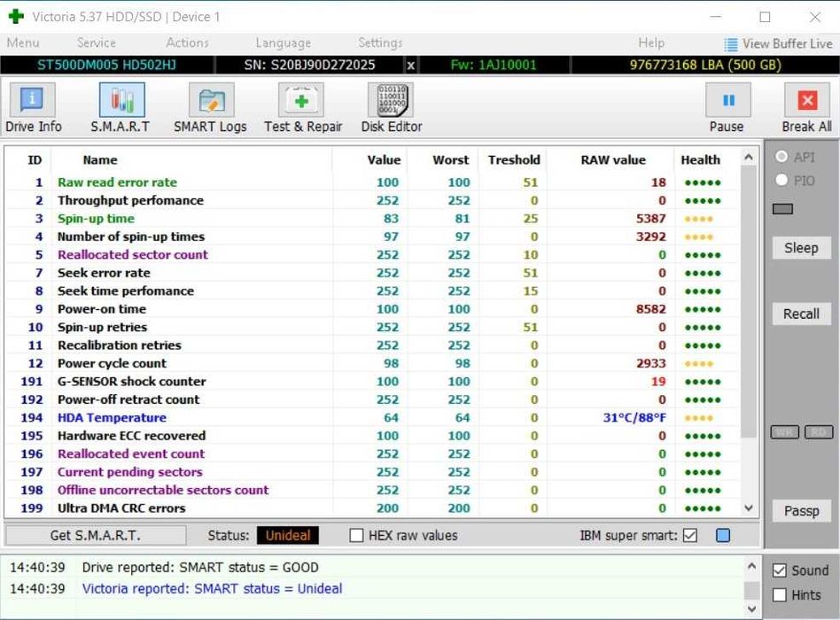Enable HEX raw values checkbox
840x620 pixels.
point(356,535)
